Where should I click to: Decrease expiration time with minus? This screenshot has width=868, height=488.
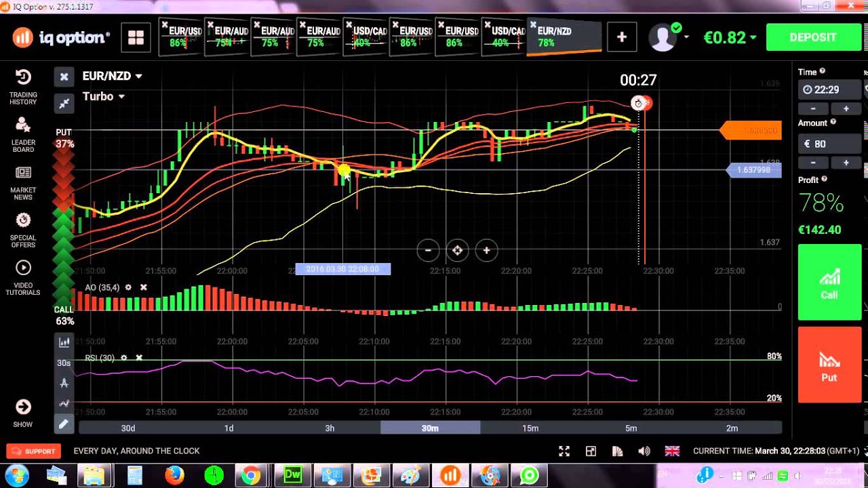(813, 108)
